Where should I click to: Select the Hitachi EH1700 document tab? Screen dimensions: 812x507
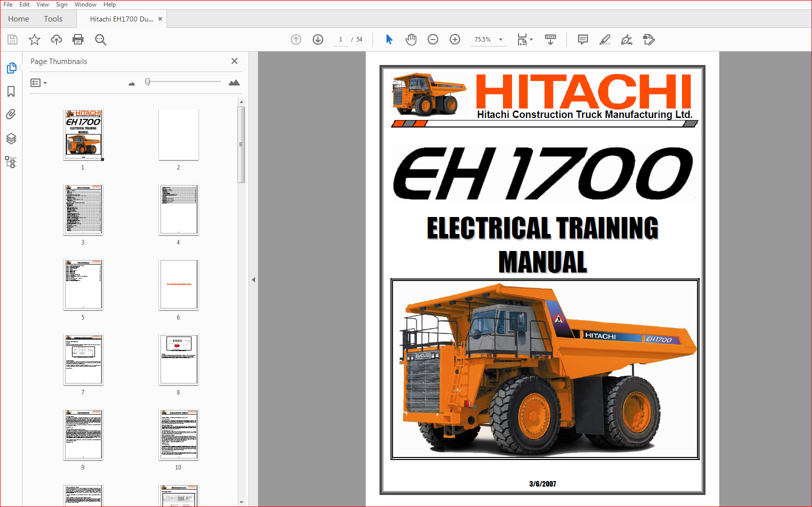point(121,19)
